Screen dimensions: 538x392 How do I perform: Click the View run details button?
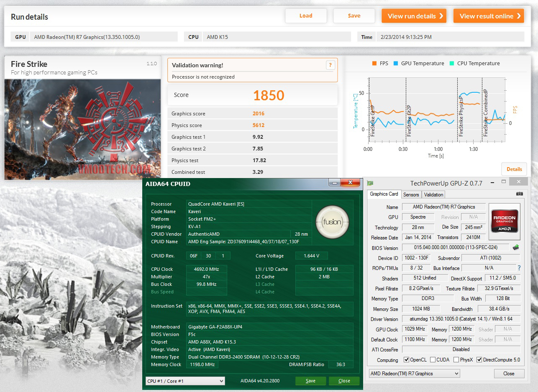[x=414, y=16]
